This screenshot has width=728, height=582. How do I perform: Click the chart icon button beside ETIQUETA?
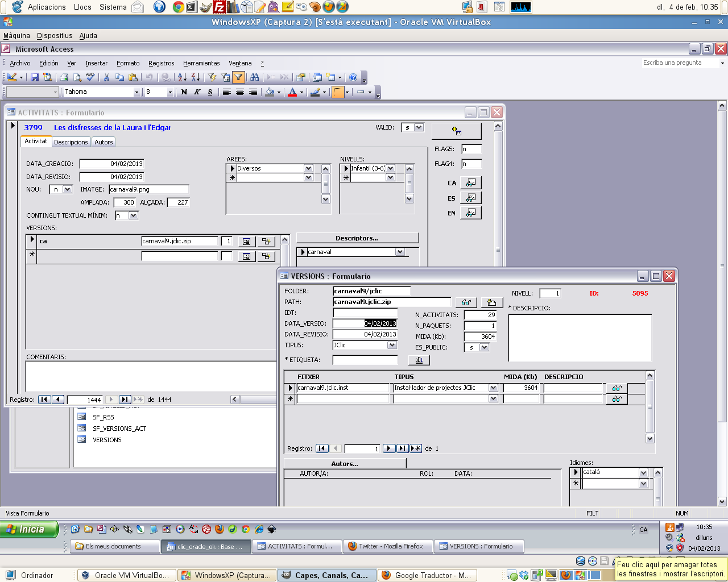[x=419, y=360]
